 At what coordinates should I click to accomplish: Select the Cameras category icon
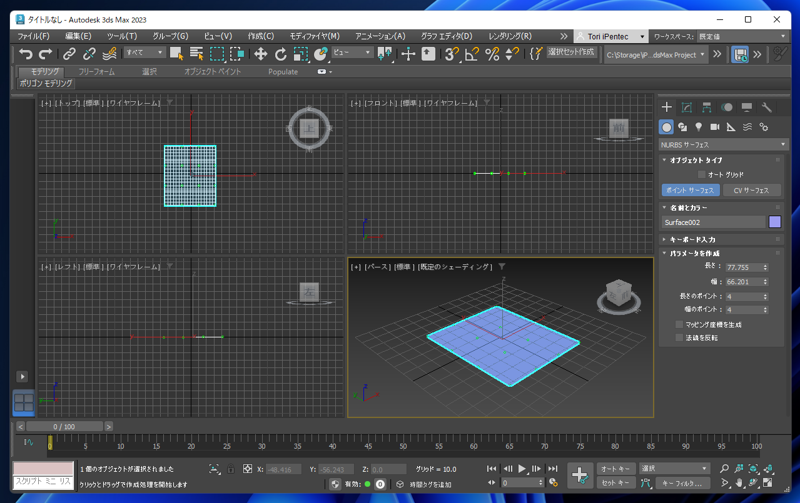[x=715, y=127]
